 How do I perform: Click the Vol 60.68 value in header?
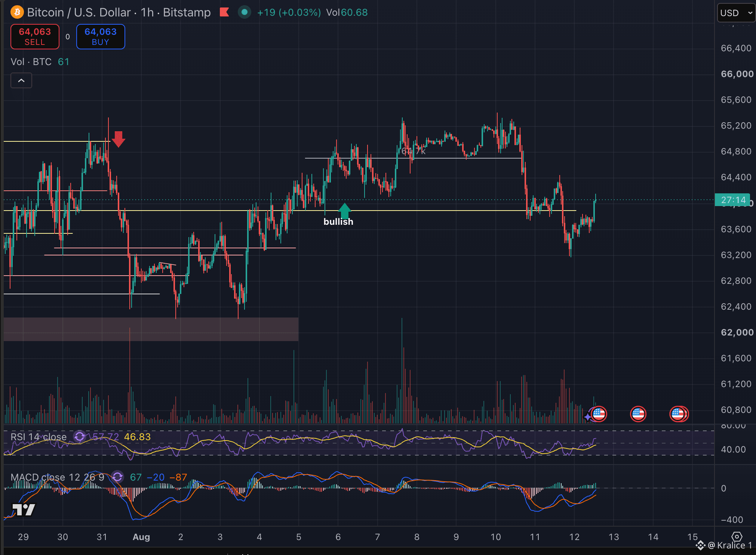coord(347,12)
